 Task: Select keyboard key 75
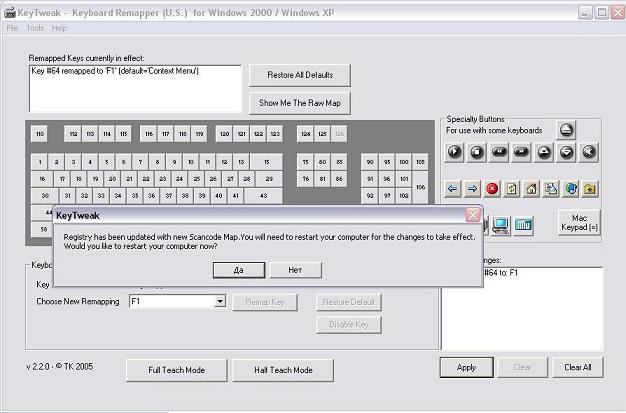point(305,162)
